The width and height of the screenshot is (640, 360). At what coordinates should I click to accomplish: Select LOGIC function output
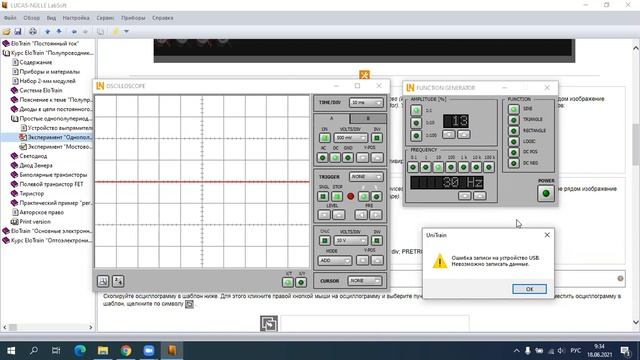(513, 142)
